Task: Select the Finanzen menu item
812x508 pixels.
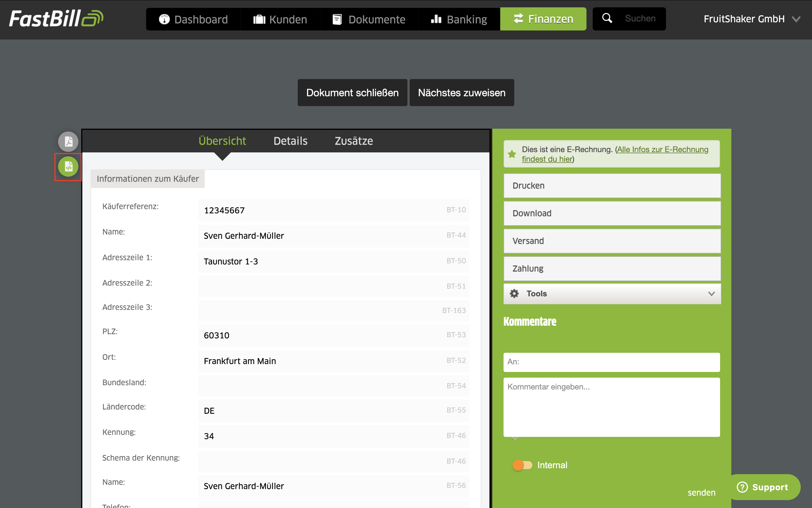Action: point(543,19)
